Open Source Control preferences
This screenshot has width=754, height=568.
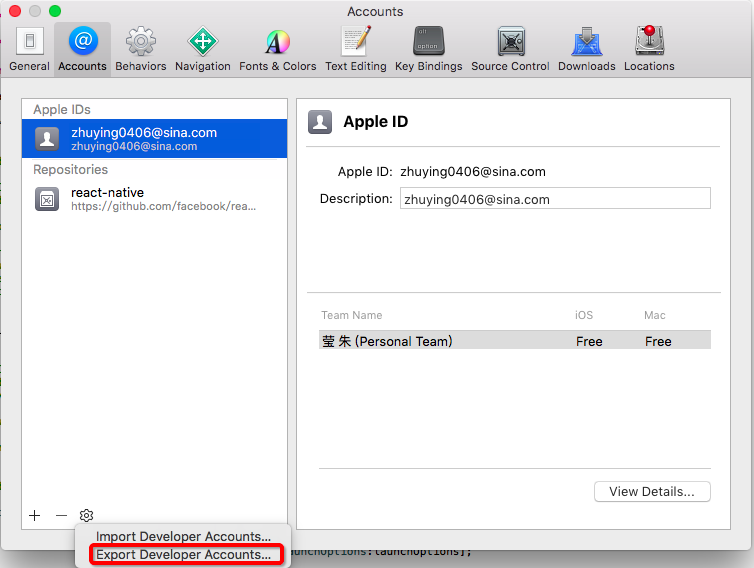coord(510,49)
